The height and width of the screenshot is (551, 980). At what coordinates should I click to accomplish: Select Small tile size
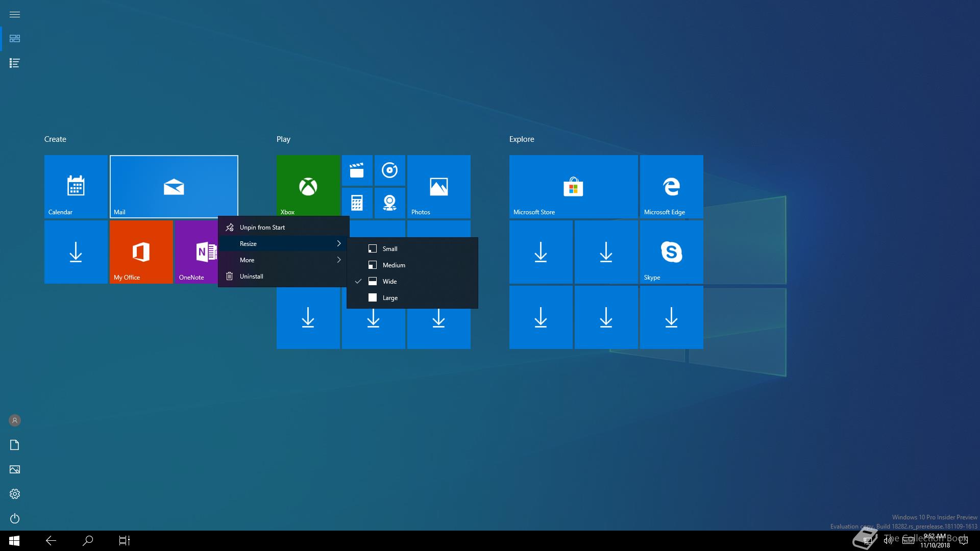[x=412, y=249]
